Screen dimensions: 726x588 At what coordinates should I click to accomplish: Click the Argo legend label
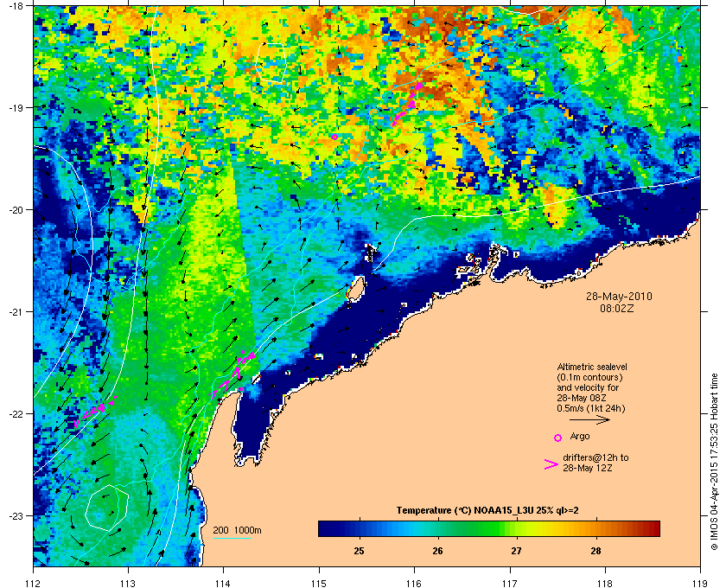tap(580, 436)
